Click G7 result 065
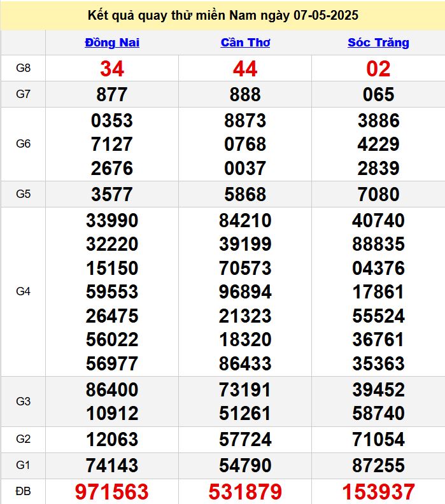The height and width of the screenshot is (504, 445). point(378,94)
